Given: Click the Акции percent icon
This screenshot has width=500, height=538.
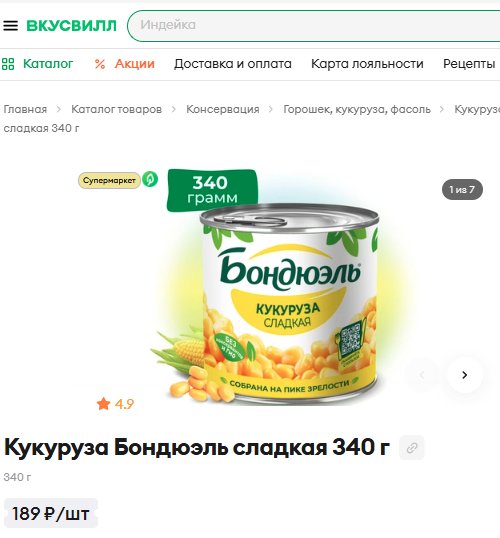Looking at the screenshot, I should (x=100, y=64).
